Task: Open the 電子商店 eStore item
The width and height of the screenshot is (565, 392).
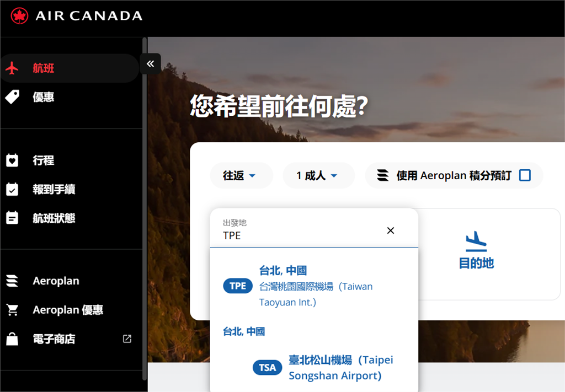Action: point(70,339)
